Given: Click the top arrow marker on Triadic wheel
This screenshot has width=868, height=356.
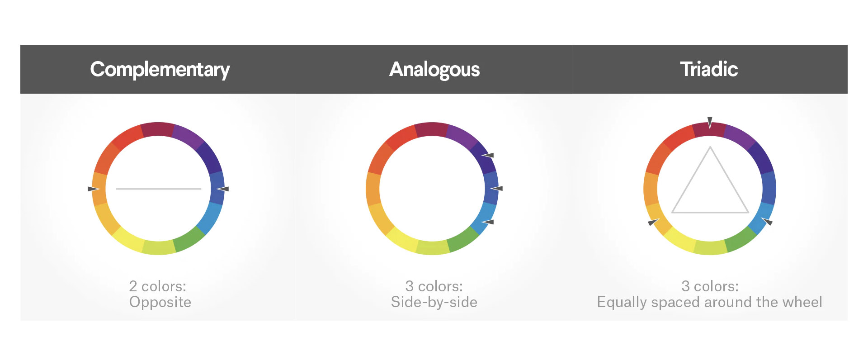Looking at the screenshot, I should pyautogui.click(x=710, y=122).
